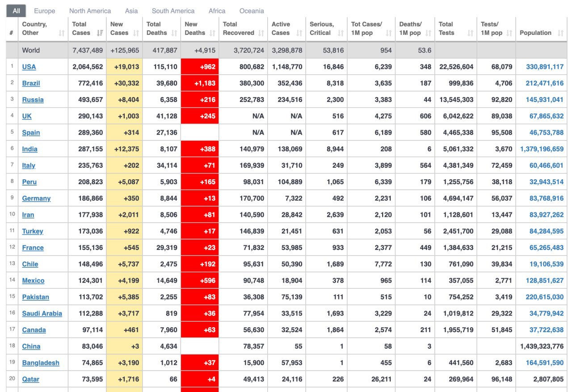The image size is (572, 392).
Task: Click India new cases +12,375 cell
Action: [125, 149]
